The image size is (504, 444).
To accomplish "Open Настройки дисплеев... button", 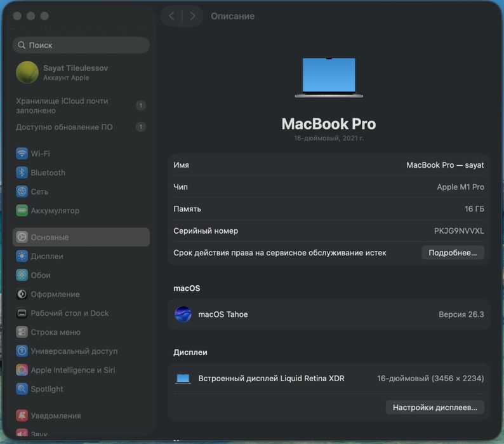I will click(x=435, y=408).
